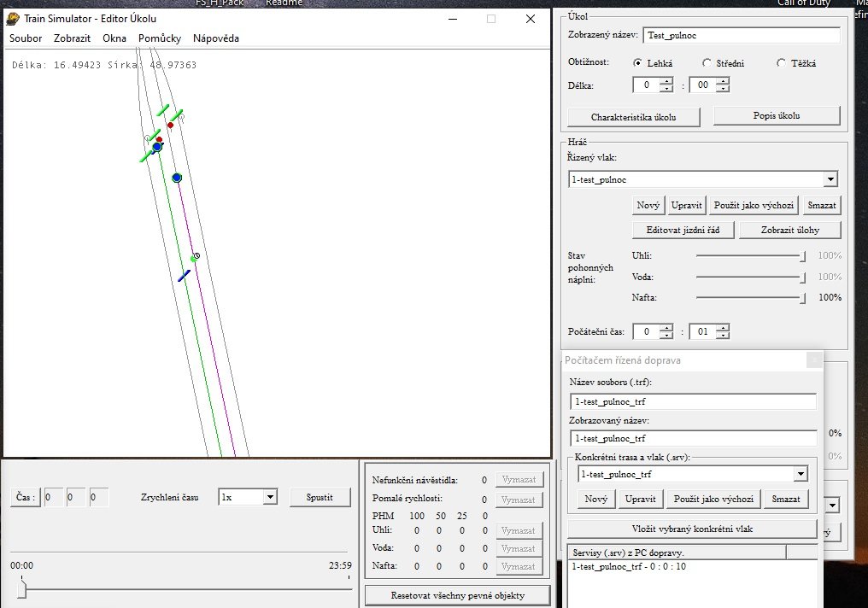Select the blue circle starting the purple path

pos(177,178)
